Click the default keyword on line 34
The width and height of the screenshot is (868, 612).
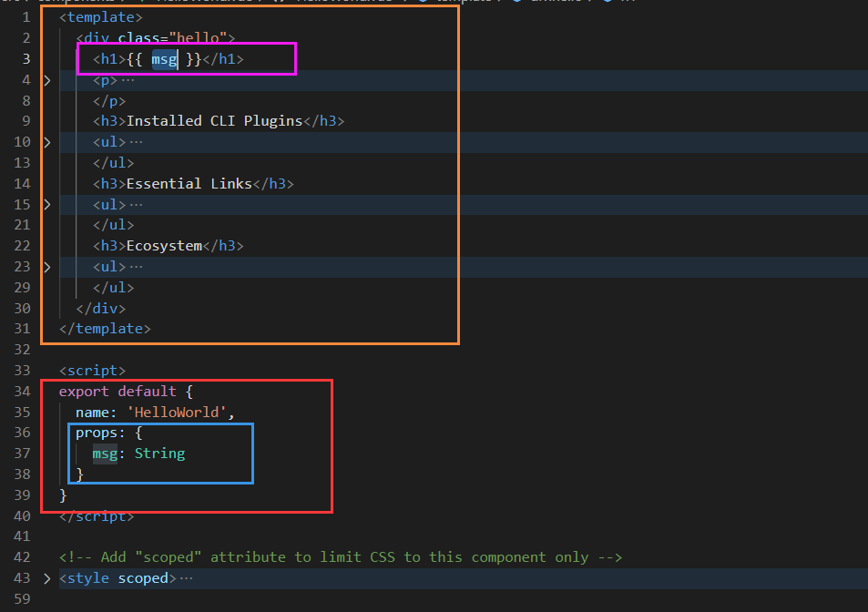coord(147,392)
